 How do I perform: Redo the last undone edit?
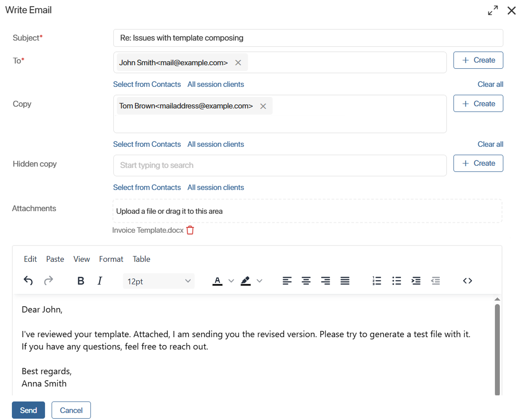49,281
